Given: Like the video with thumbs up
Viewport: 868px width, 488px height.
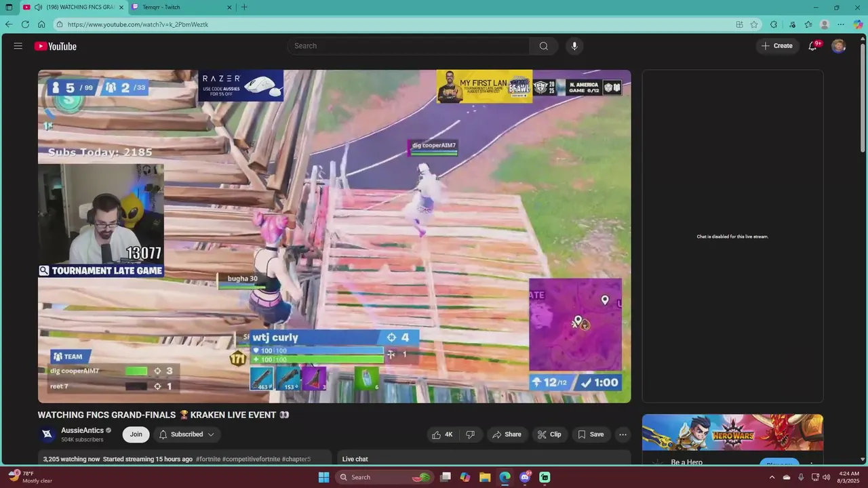Looking at the screenshot, I should [442, 434].
